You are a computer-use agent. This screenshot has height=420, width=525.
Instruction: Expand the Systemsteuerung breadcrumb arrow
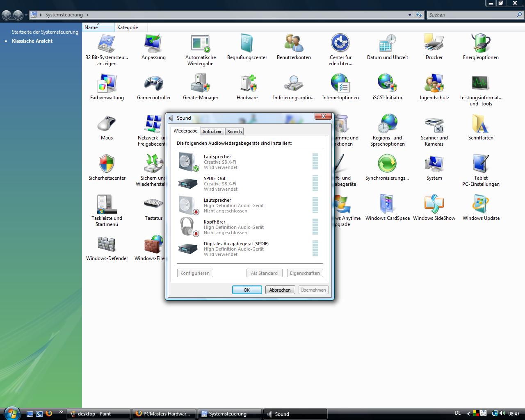pyautogui.click(x=87, y=15)
